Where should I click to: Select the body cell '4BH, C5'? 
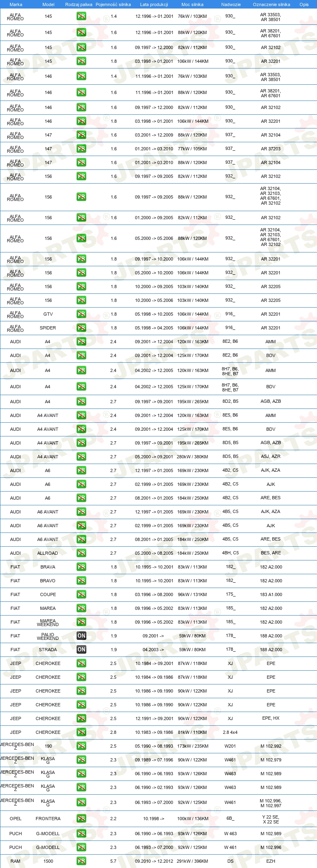pos(230,553)
